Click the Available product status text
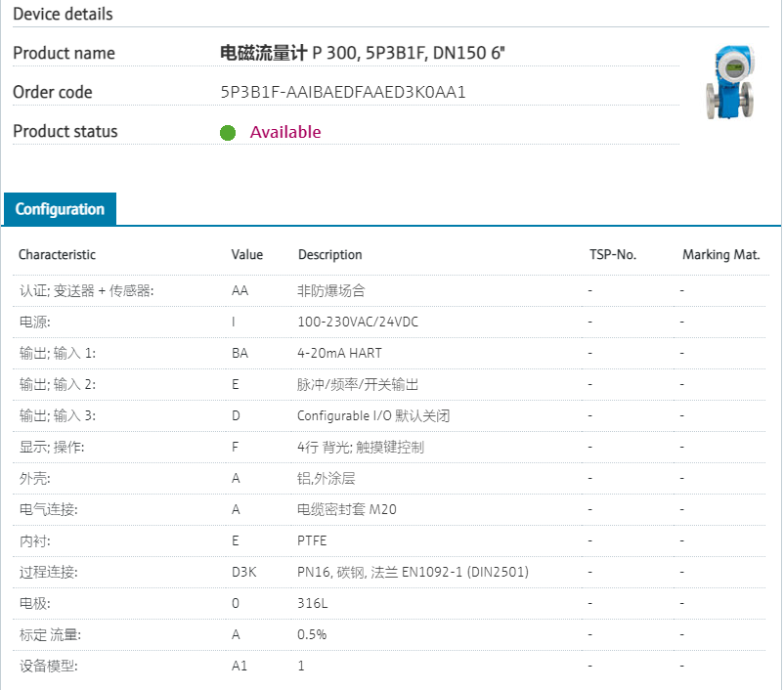784x690 pixels. [x=284, y=133]
